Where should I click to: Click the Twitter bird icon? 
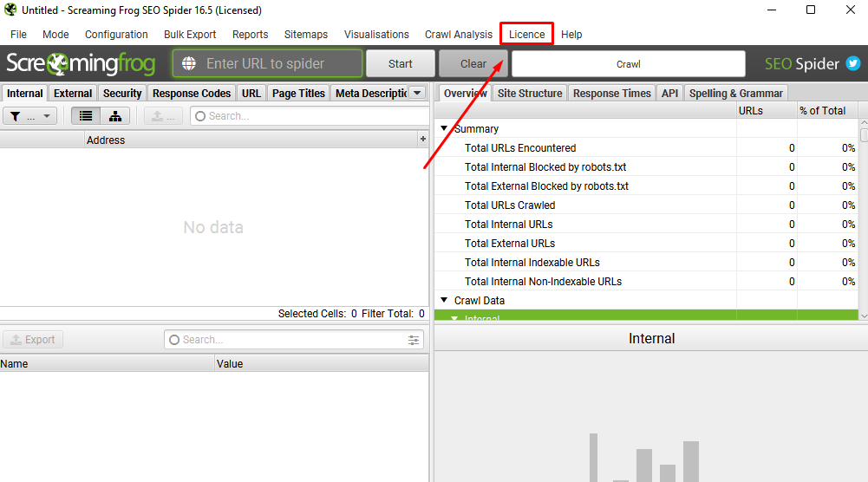click(853, 63)
